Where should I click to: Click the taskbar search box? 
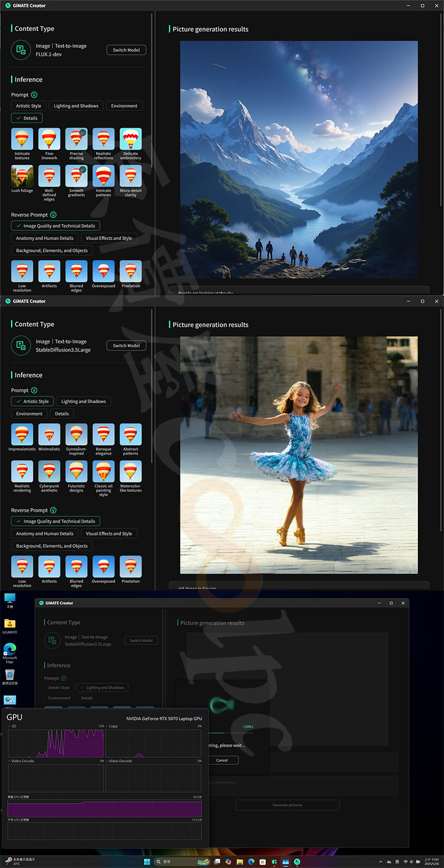click(172, 861)
